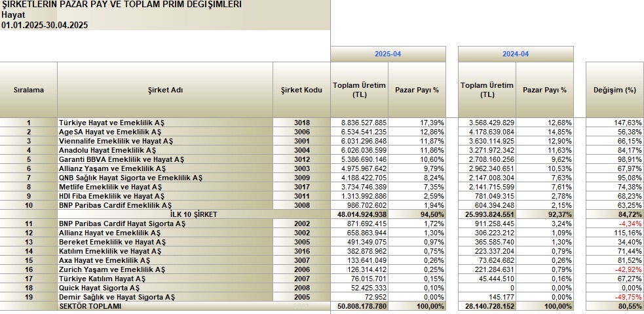Image resolution: width=644 pixels, height=314 pixels.
Task: Select Demir Sağlık ve Hayat Sigorta AŞ cell
Action: [x=165, y=297]
